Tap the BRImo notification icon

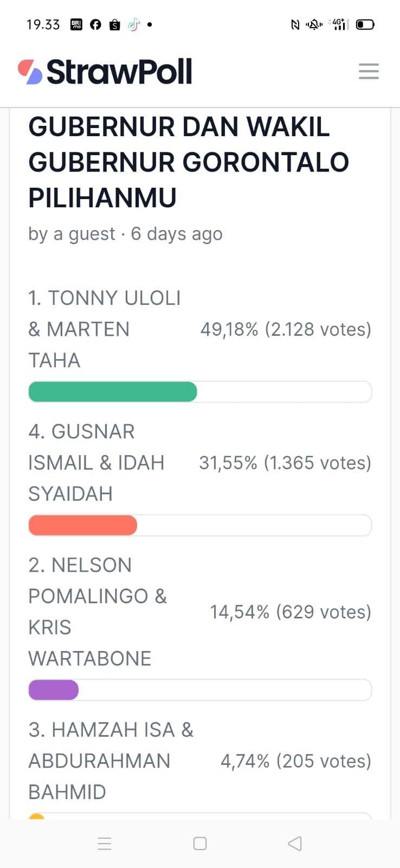coord(76,24)
